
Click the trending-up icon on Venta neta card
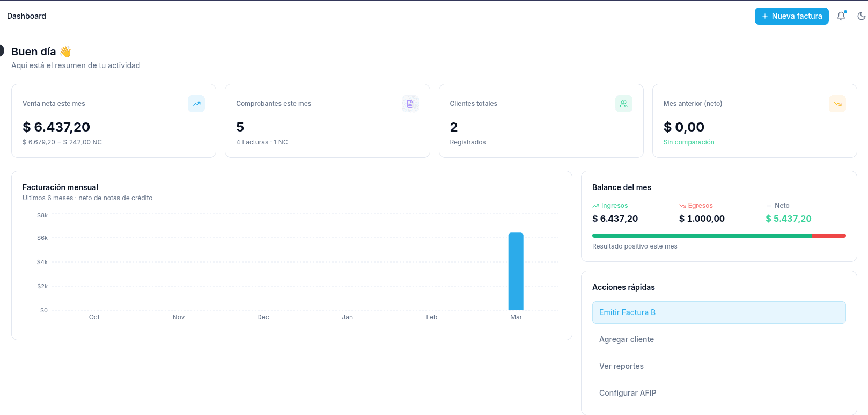(x=196, y=104)
